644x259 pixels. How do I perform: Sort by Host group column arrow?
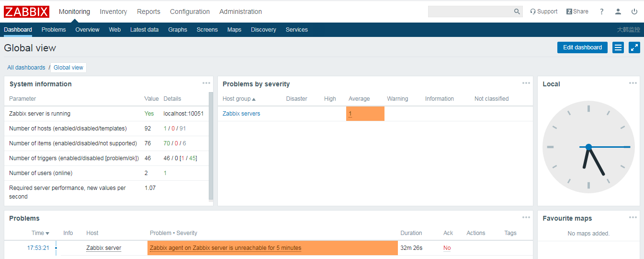click(254, 99)
